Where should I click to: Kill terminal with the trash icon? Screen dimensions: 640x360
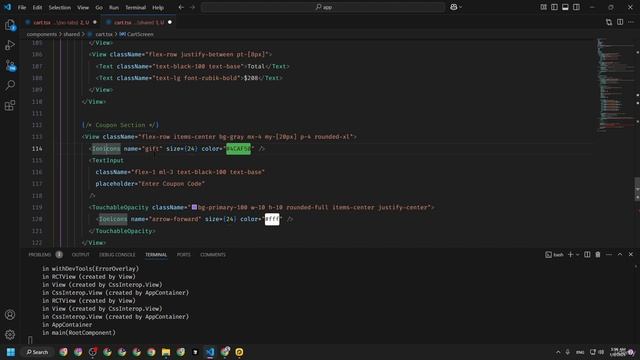click(598, 254)
